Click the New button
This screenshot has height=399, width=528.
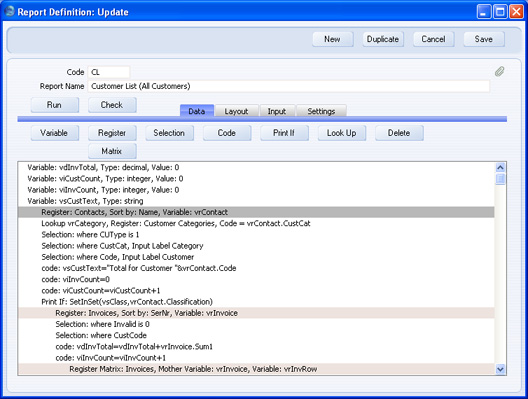(333, 39)
